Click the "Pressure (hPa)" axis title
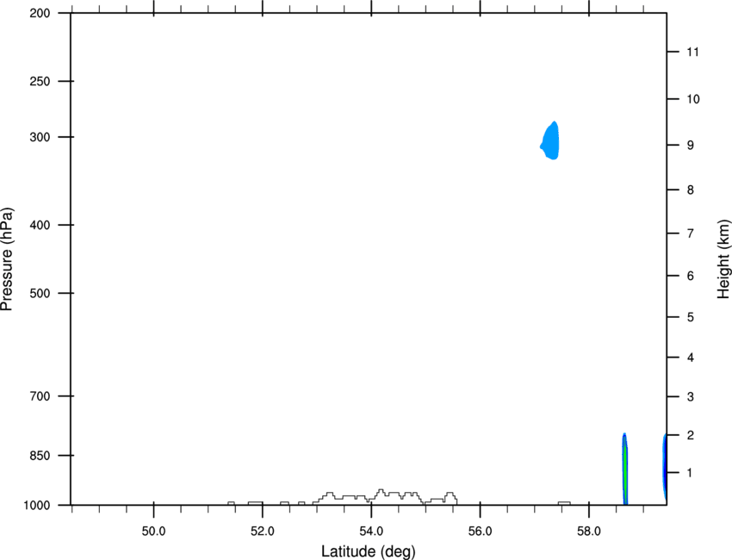This screenshot has width=732, height=560. pyautogui.click(x=7, y=259)
